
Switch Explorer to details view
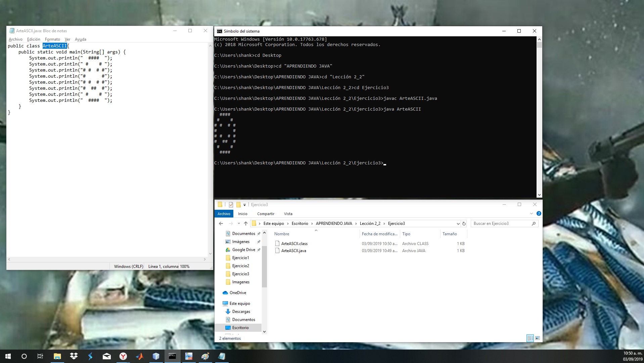point(531,338)
